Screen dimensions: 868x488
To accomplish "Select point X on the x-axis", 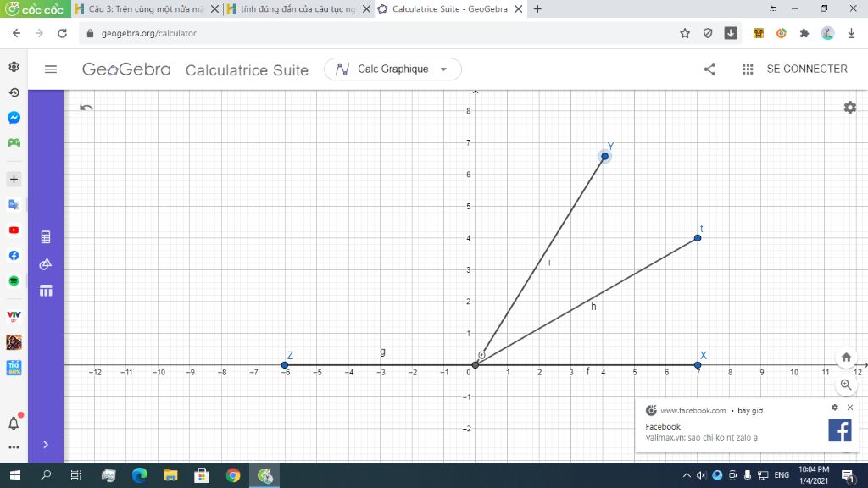I will [x=698, y=365].
